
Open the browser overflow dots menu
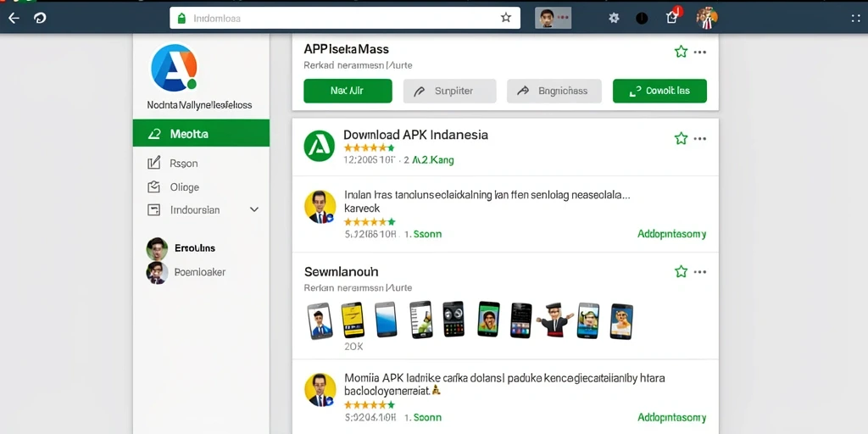coord(856,19)
